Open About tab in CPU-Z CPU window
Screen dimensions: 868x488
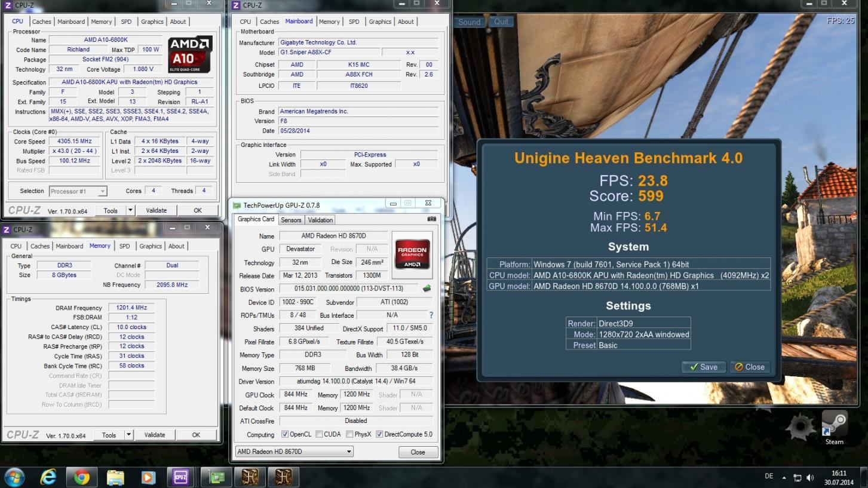pos(178,22)
